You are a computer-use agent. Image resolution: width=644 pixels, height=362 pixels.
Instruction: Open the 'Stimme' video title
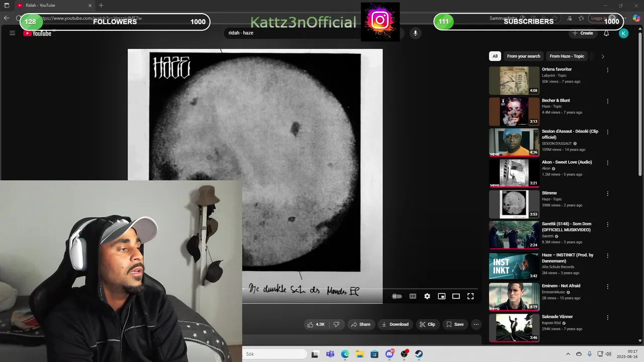pos(549,193)
